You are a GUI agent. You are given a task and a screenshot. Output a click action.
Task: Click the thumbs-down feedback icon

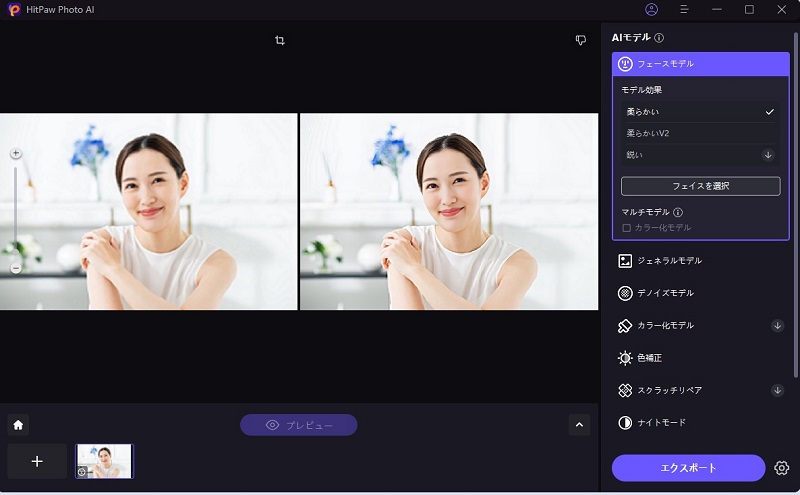(580, 40)
